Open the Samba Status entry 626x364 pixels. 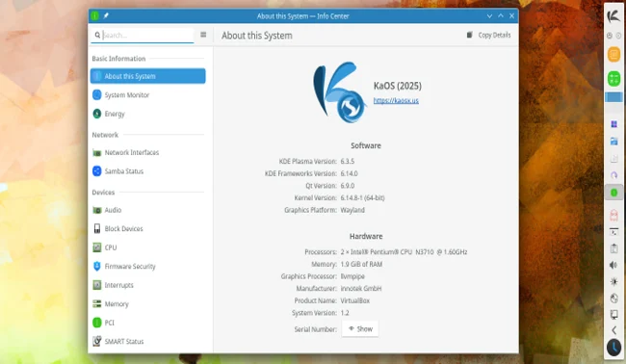[147, 171]
